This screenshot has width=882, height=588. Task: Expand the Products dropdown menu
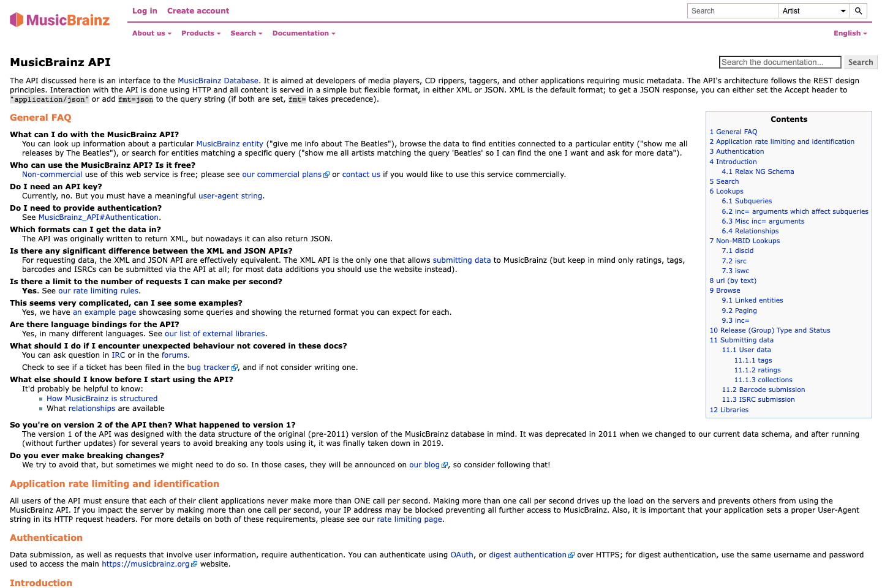click(x=201, y=33)
